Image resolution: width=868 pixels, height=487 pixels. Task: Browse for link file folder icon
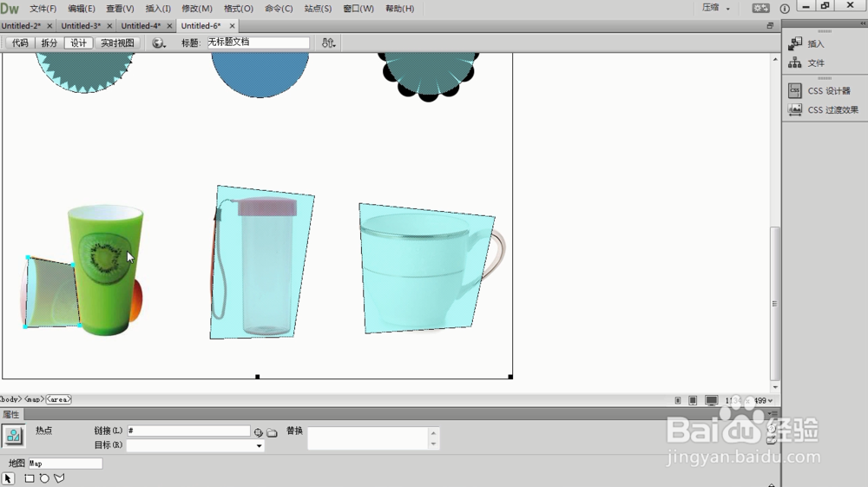coord(272,433)
